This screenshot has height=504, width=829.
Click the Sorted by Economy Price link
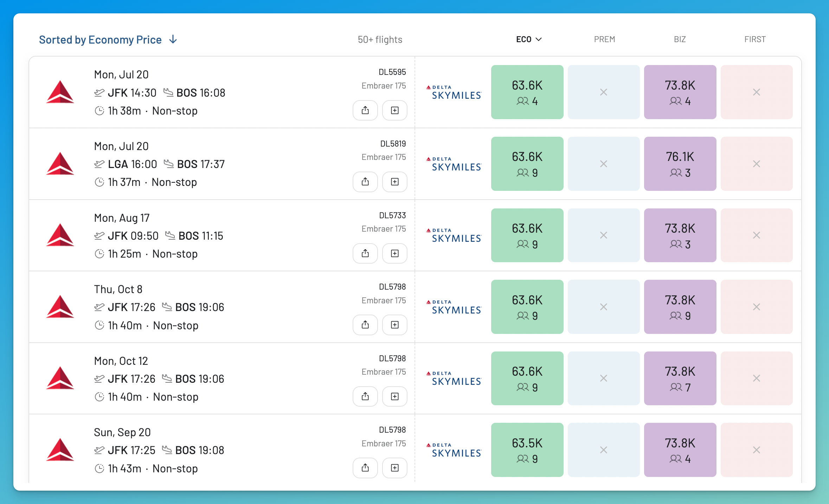pos(100,40)
